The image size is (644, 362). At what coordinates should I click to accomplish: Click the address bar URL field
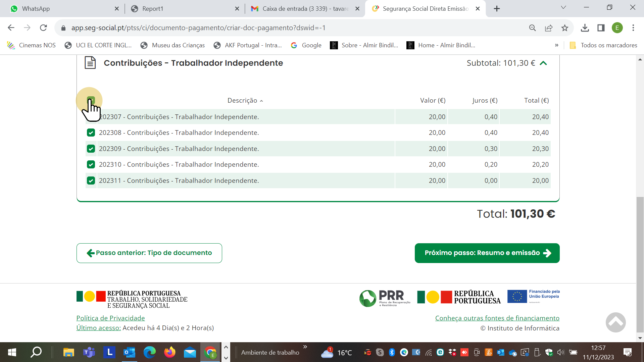pos(268,28)
